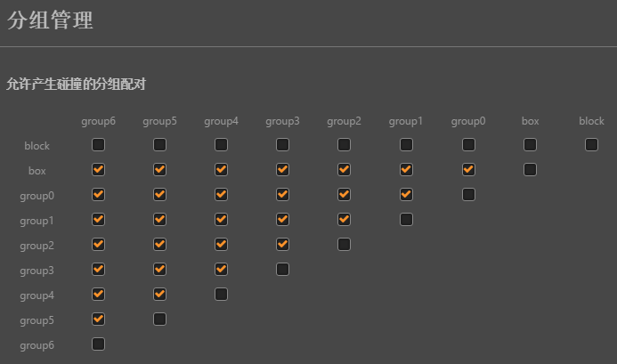Tick block row under group3 column
The height and width of the screenshot is (364, 617).
[282, 144]
